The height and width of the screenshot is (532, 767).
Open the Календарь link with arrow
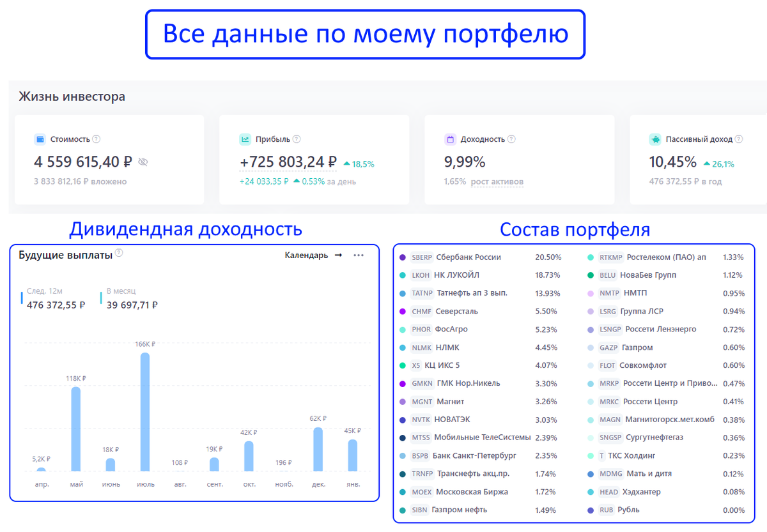313,255
